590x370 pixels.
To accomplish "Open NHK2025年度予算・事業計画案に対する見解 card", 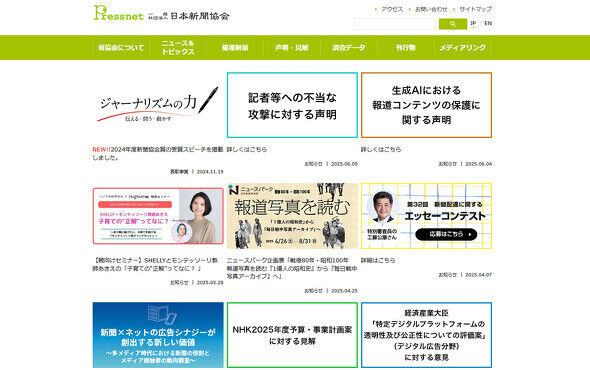I will pos(292,335).
